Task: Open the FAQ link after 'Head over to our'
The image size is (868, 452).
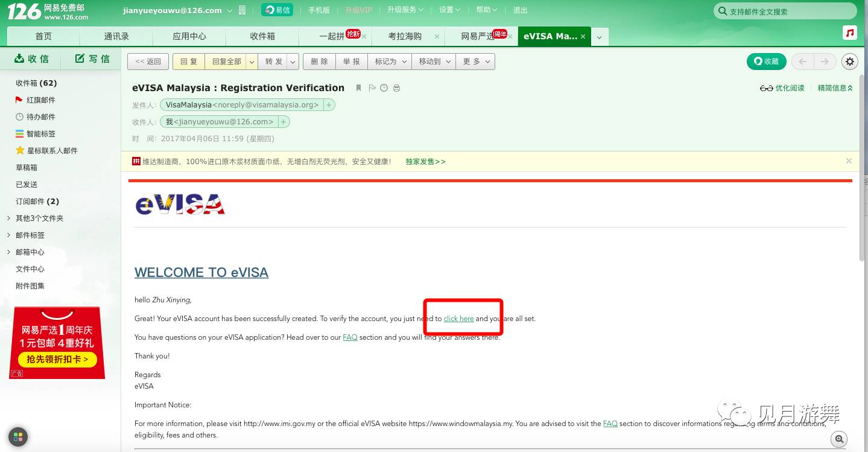Action: [x=350, y=337]
